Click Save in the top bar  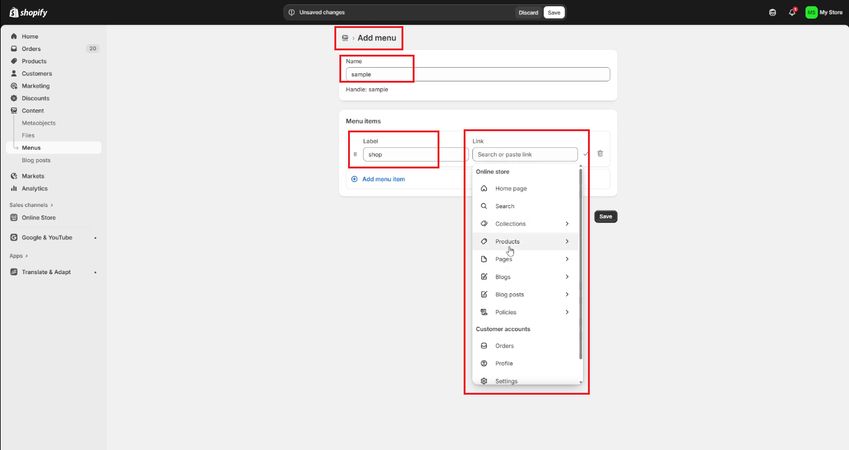click(554, 12)
